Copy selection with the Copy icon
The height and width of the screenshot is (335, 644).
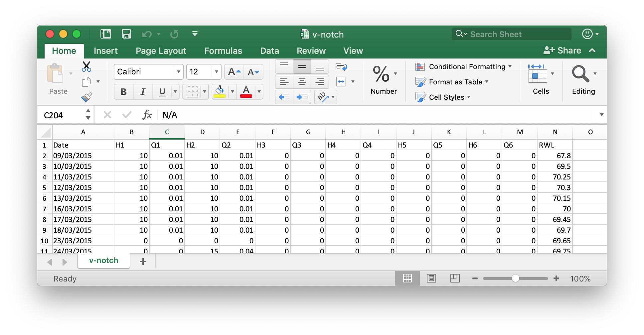click(86, 82)
